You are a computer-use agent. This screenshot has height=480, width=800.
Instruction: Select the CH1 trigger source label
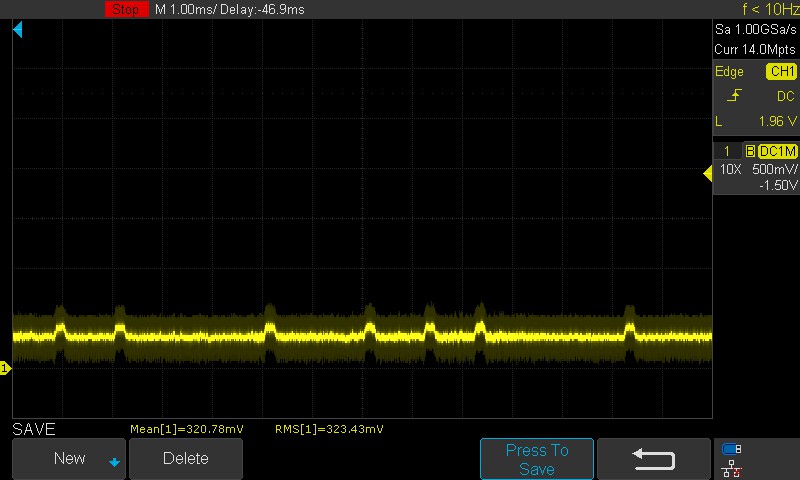(x=781, y=71)
